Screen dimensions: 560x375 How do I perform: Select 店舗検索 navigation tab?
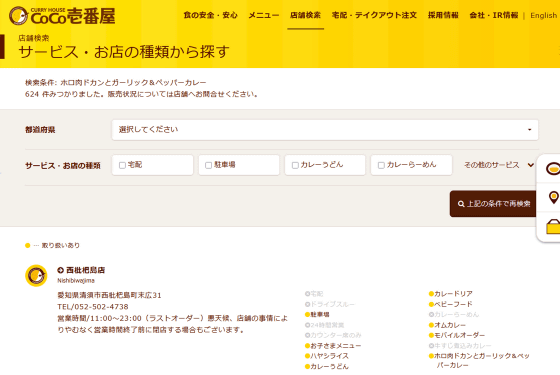(305, 15)
